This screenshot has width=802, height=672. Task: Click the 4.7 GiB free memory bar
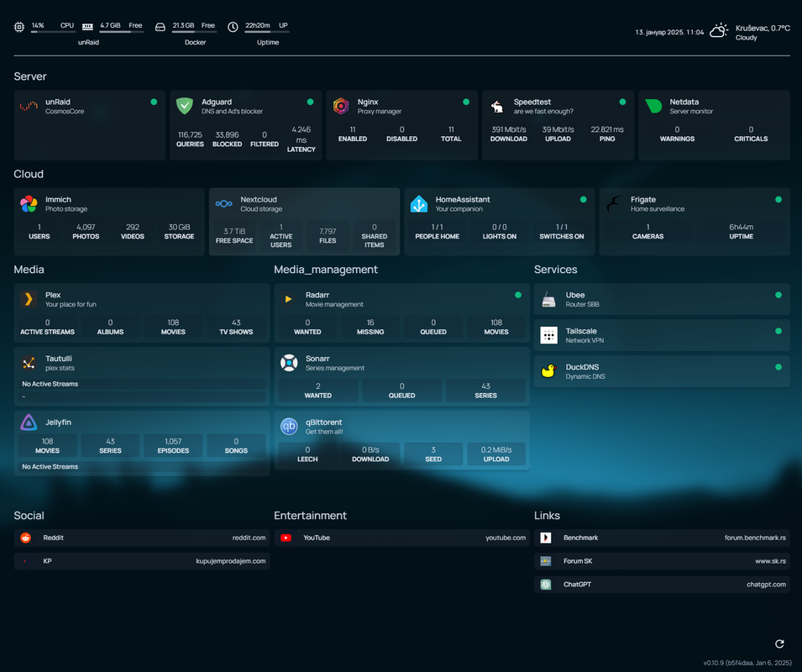[121, 32]
